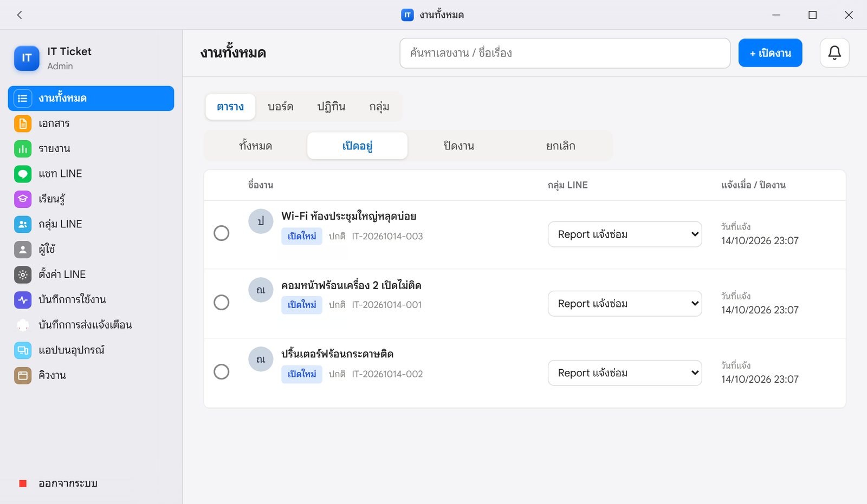Open ตั้งค่า LINE settings gear icon
Screen dimensions: 867x504
23,274
